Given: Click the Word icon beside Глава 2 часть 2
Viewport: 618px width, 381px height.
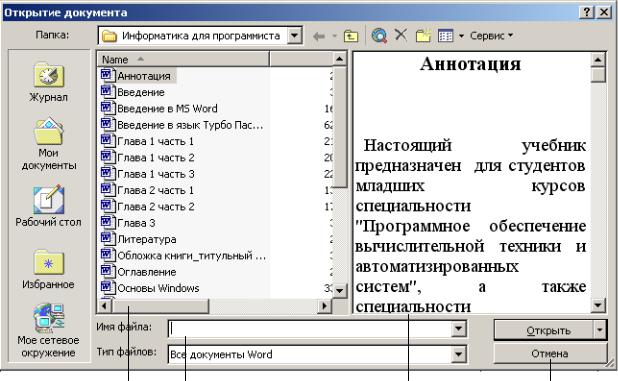Looking at the screenshot, I should tap(107, 206).
